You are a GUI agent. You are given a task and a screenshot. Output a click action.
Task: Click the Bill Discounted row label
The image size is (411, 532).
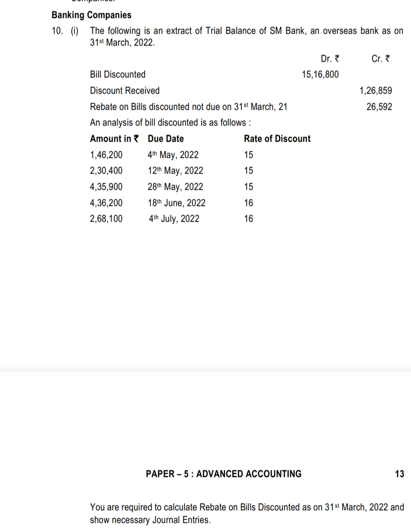coord(118,74)
